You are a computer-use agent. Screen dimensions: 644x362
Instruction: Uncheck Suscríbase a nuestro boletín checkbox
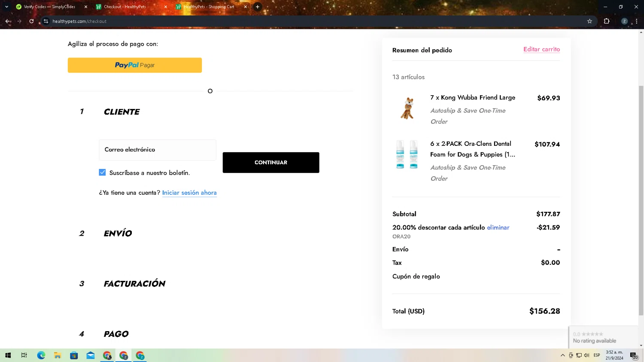pos(102,172)
